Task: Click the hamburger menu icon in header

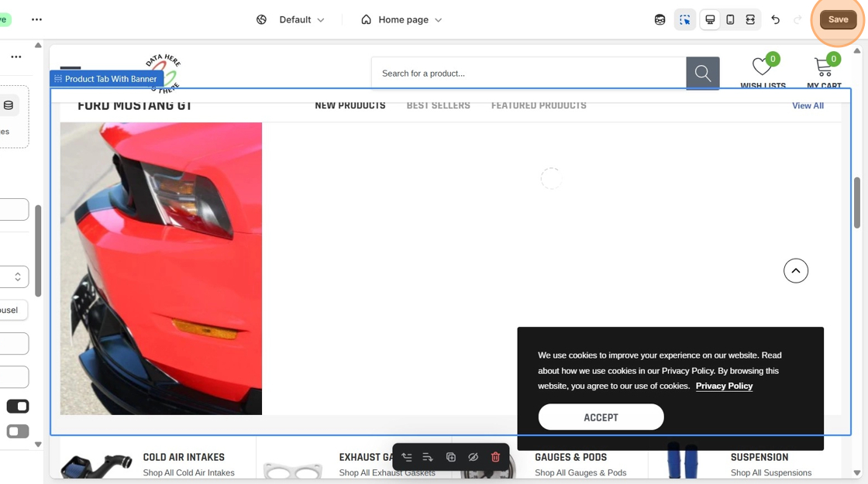Action: pyautogui.click(x=71, y=68)
